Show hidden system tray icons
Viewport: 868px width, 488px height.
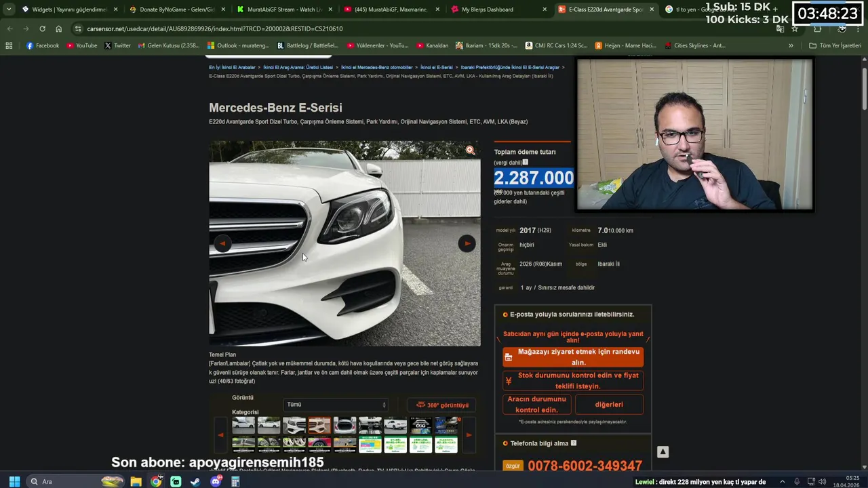coord(782,481)
